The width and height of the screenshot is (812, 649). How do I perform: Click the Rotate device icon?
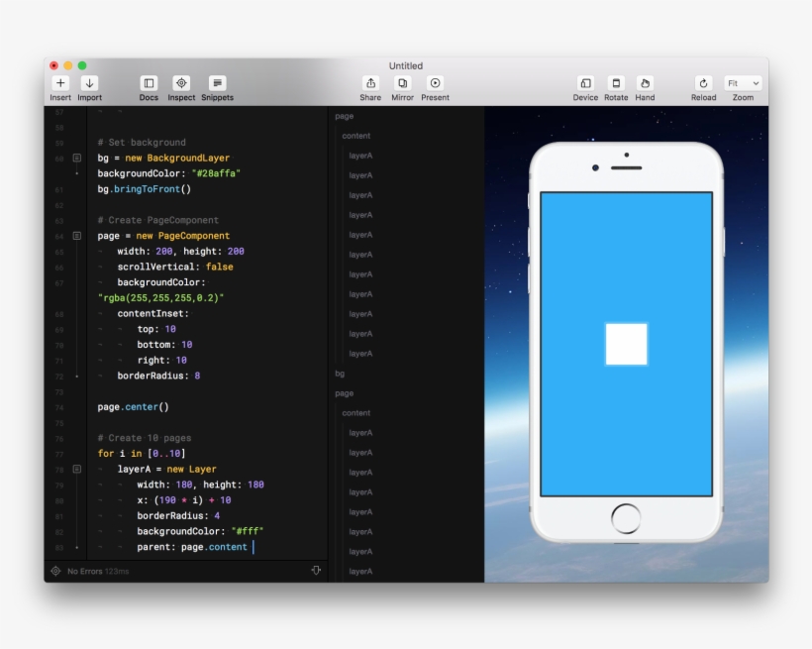click(617, 85)
